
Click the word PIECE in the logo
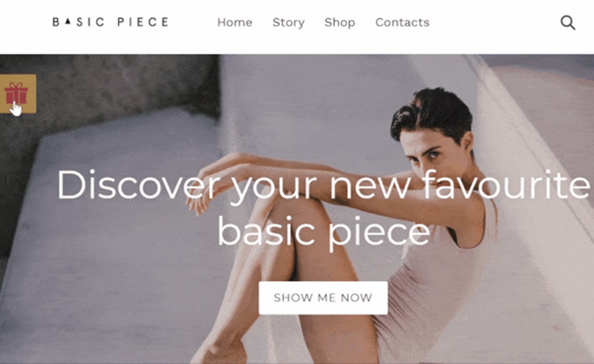point(143,22)
